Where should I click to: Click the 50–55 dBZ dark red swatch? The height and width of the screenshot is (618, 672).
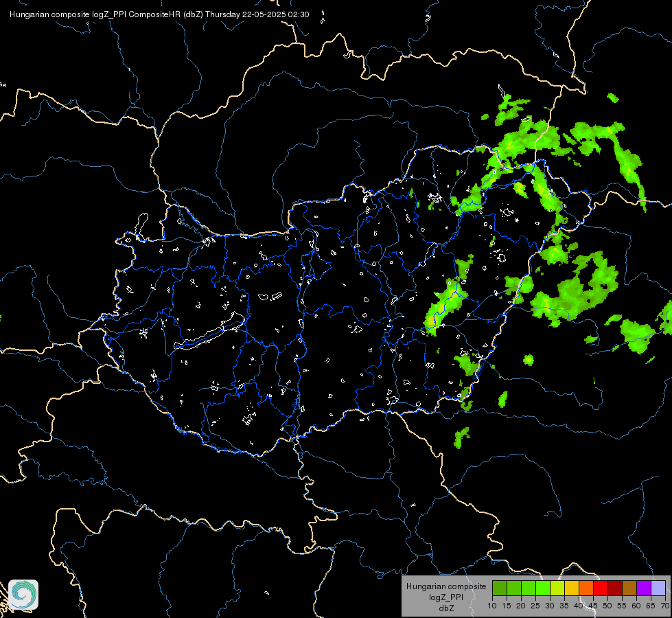[615, 588]
